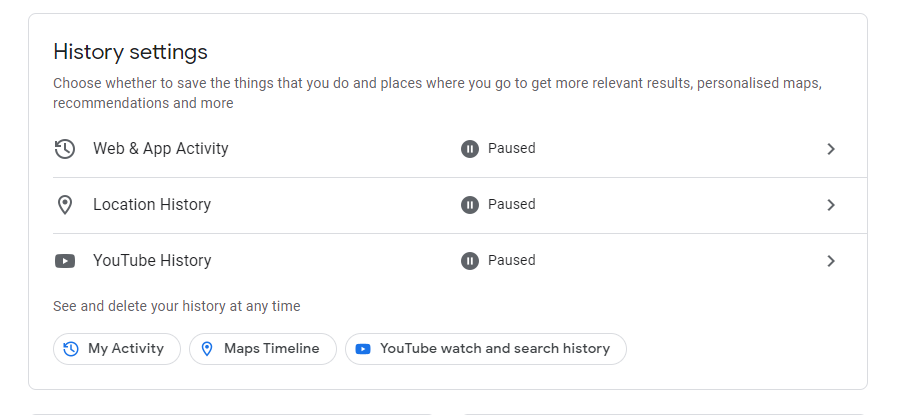The height and width of the screenshot is (415, 908).
Task: Click the Location History pin icon
Action: click(x=65, y=205)
